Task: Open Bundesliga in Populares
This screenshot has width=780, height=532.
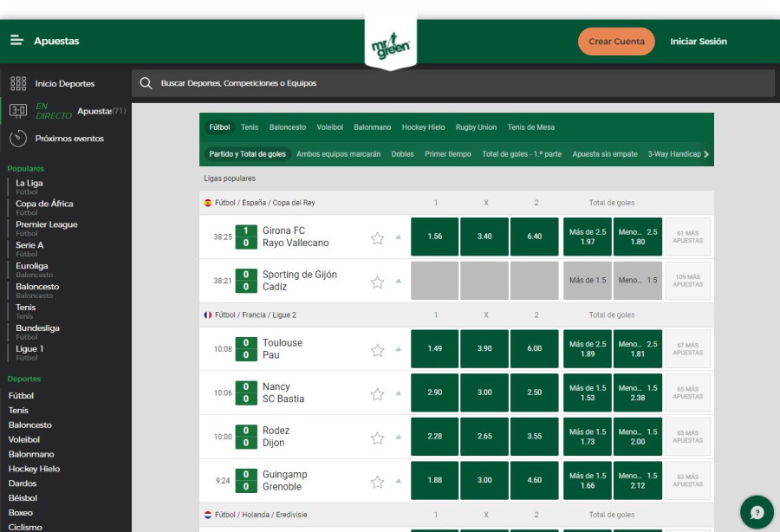Action: click(x=37, y=332)
